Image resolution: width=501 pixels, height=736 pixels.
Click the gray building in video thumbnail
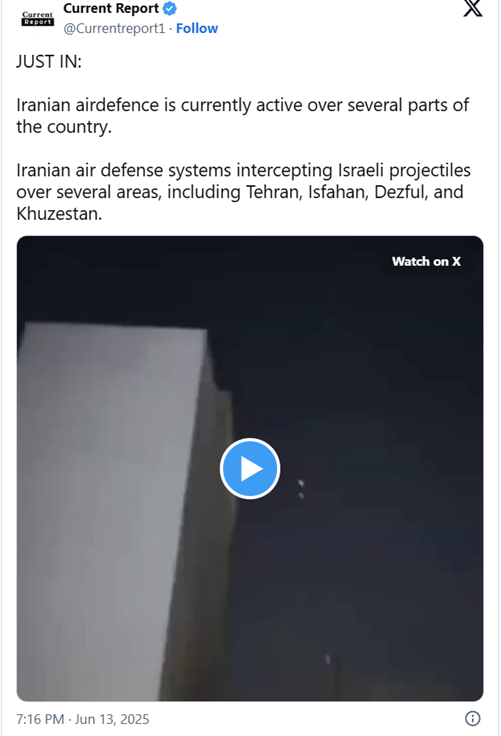pyautogui.click(x=124, y=511)
